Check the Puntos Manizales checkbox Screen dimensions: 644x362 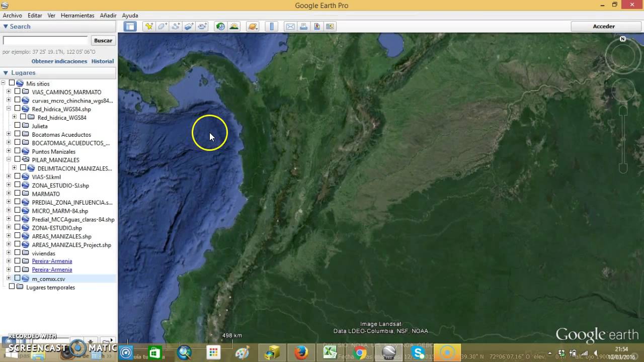click(x=18, y=151)
